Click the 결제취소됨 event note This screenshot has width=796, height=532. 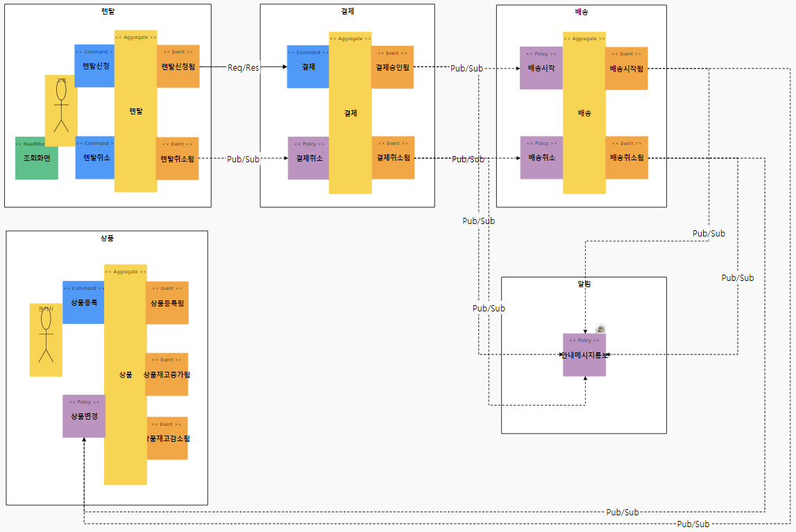[393, 157]
